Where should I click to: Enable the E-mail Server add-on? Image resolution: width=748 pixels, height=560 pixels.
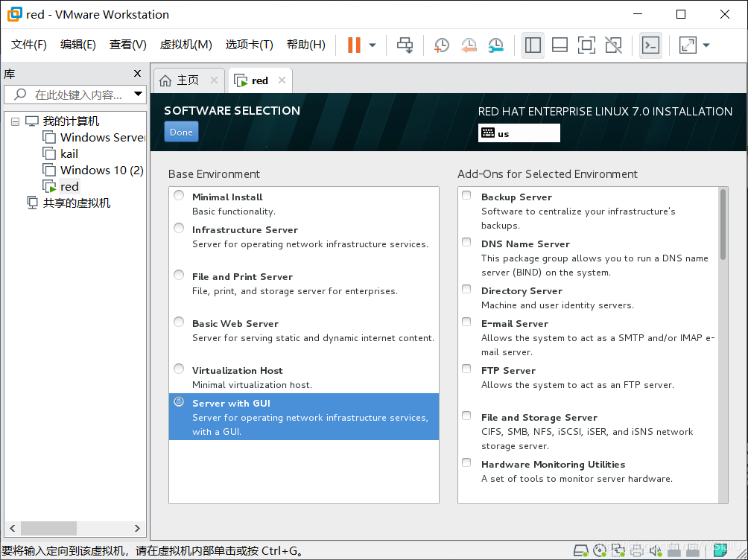point(466,322)
